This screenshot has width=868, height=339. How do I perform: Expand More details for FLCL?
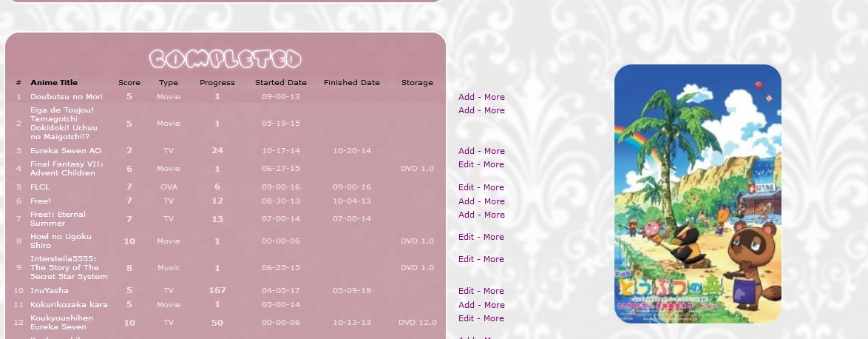pos(494,187)
